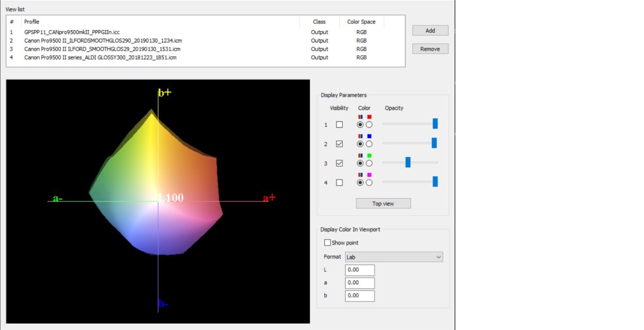Click the Add profile button

coord(430,31)
